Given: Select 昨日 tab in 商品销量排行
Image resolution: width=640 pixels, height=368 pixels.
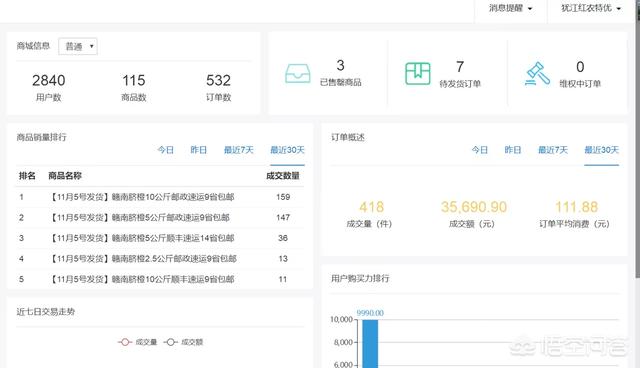Looking at the screenshot, I should point(199,150).
